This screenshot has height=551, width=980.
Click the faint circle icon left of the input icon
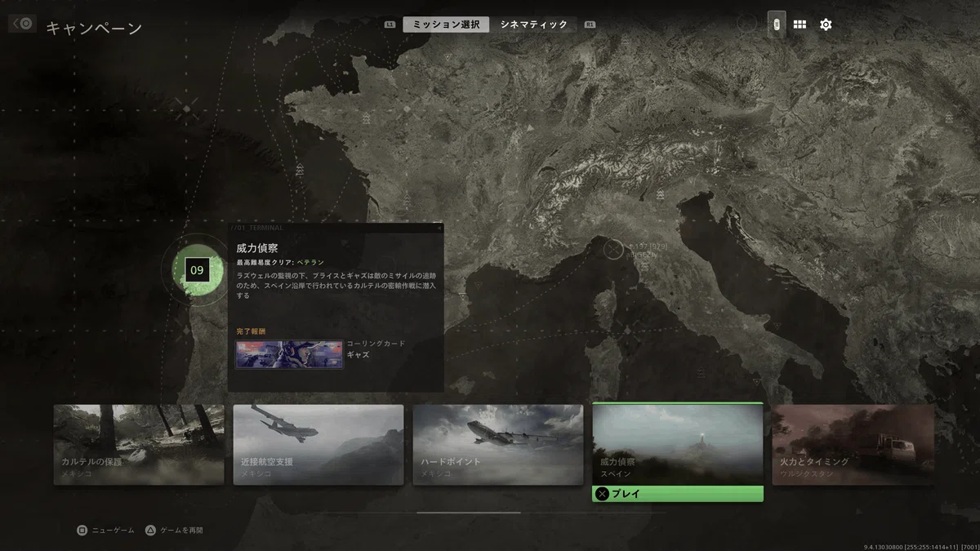(746, 24)
